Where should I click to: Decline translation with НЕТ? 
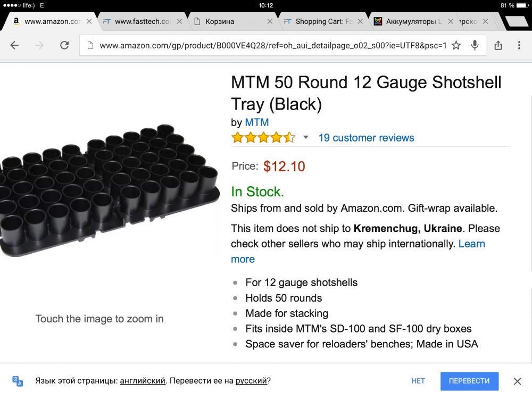[418, 381]
